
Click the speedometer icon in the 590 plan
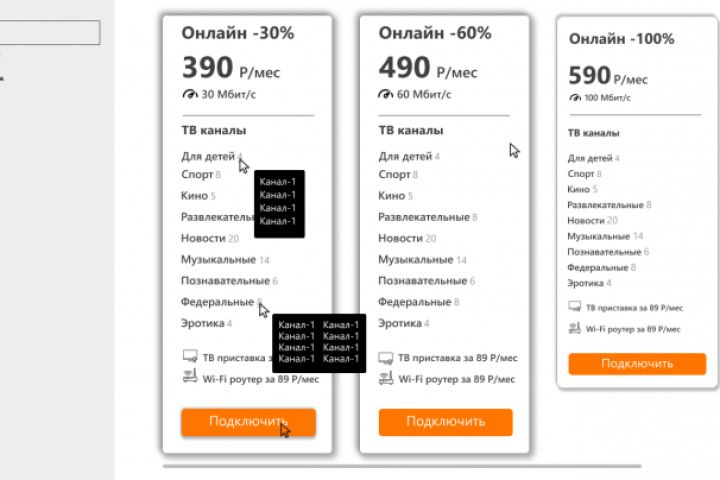[575, 98]
